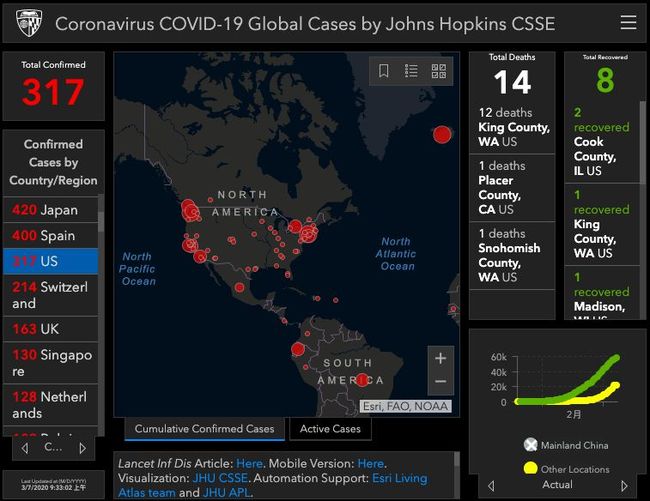
Task: Click Madison recovered entry
Action: [x=602, y=293]
